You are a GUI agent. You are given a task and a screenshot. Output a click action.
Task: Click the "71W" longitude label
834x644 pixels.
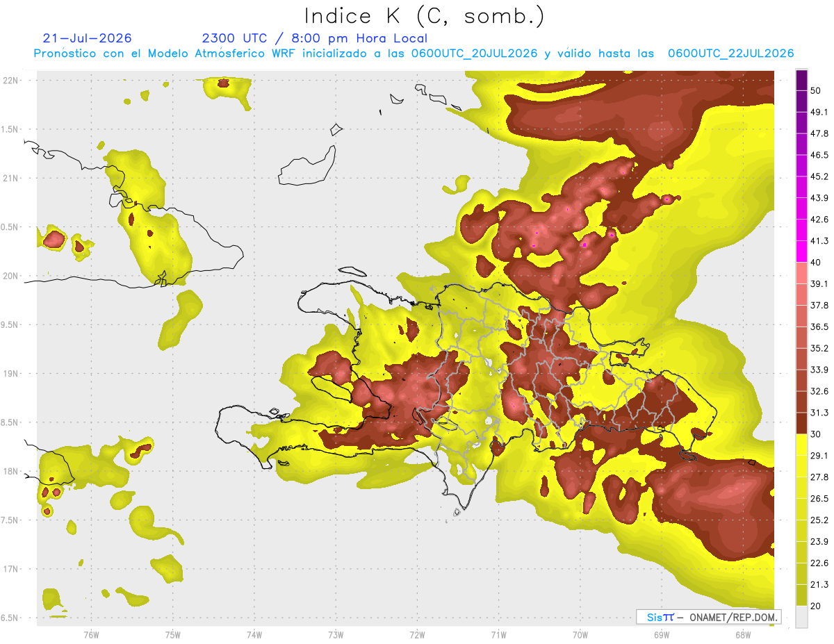(x=498, y=634)
